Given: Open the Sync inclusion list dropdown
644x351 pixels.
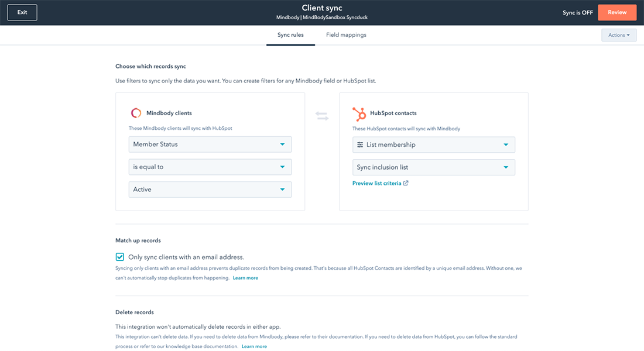Looking at the screenshot, I should (434, 167).
